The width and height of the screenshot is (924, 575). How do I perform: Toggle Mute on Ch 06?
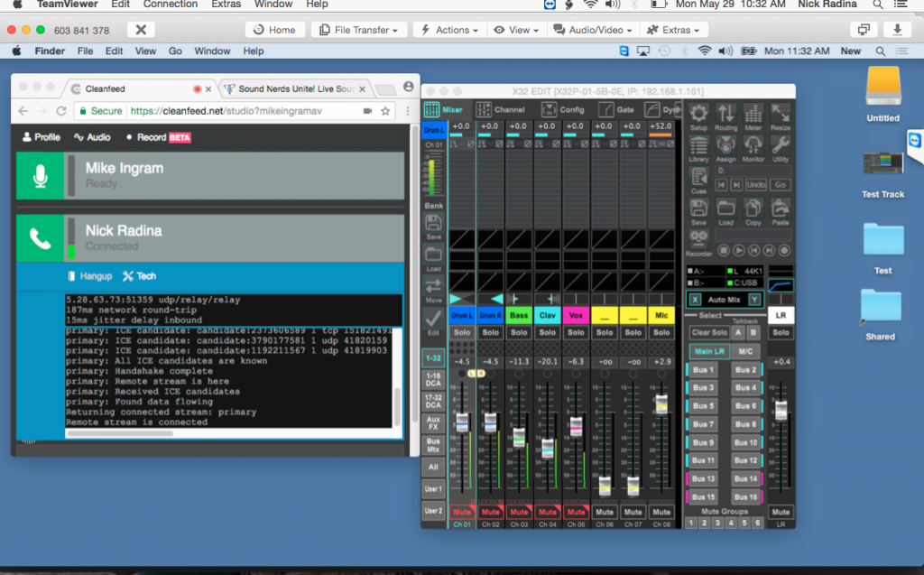click(605, 512)
